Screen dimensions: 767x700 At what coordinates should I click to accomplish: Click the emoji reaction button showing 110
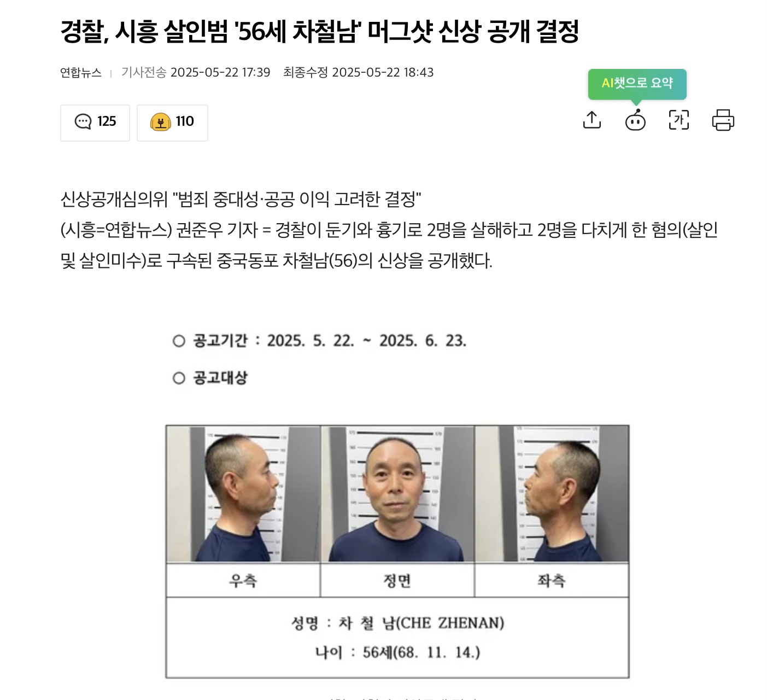pyautogui.click(x=172, y=122)
